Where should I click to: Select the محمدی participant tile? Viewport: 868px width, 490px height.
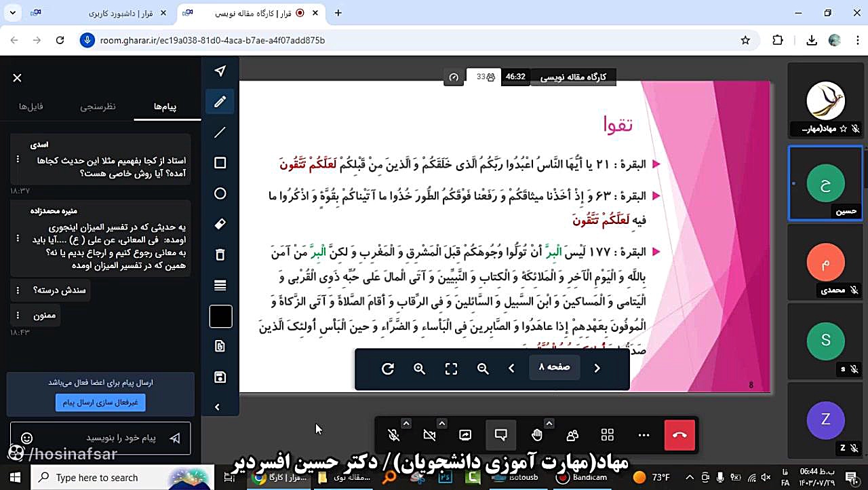click(x=825, y=262)
